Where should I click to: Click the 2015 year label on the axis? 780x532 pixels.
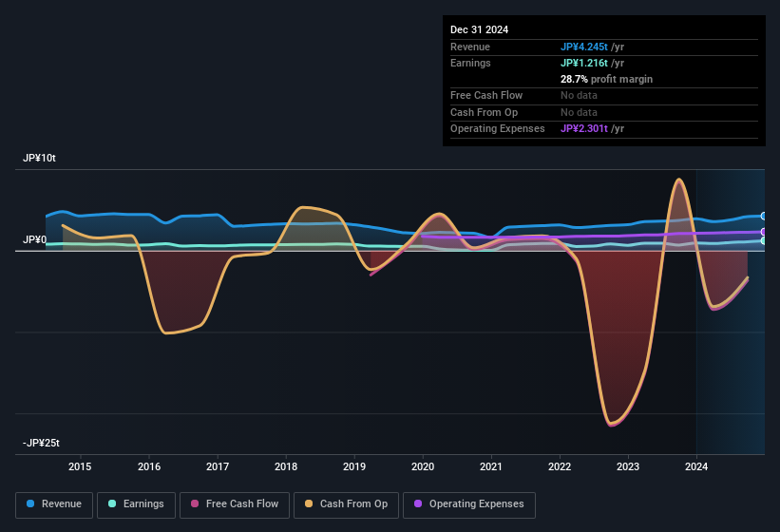click(80, 466)
